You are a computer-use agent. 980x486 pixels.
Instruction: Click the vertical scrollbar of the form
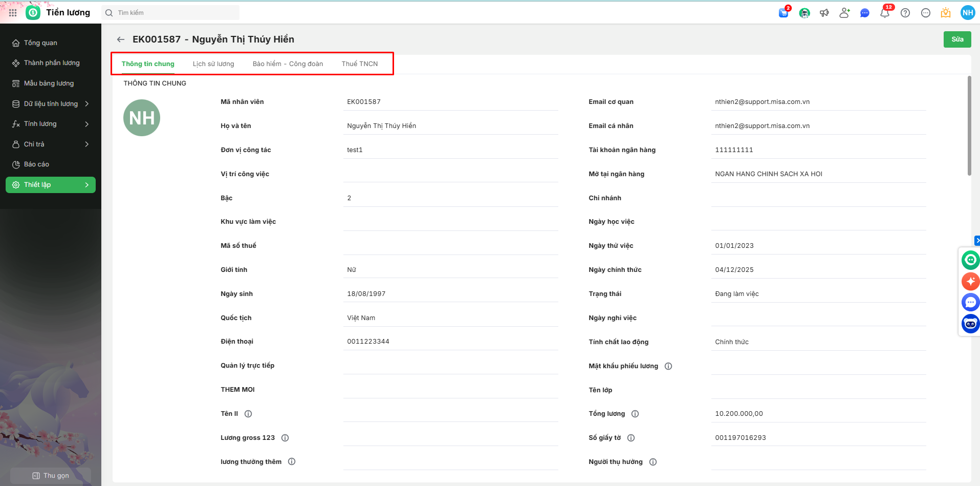pyautogui.click(x=969, y=125)
